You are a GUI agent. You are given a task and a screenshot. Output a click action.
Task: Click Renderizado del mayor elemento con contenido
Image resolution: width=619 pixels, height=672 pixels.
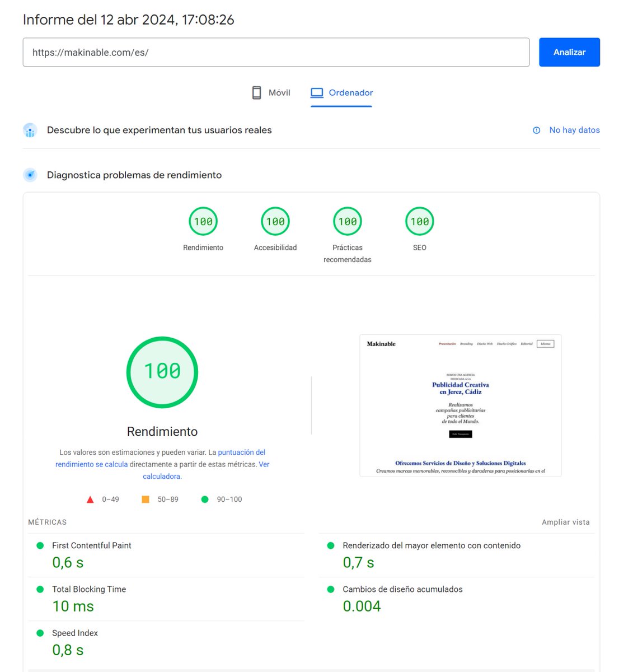click(x=432, y=545)
